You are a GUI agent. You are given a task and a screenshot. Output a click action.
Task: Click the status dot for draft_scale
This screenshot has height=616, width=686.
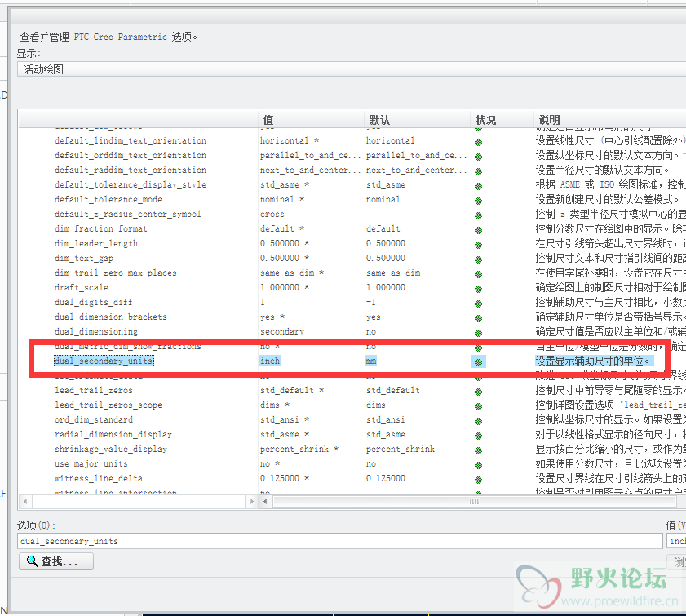tap(479, 289)
